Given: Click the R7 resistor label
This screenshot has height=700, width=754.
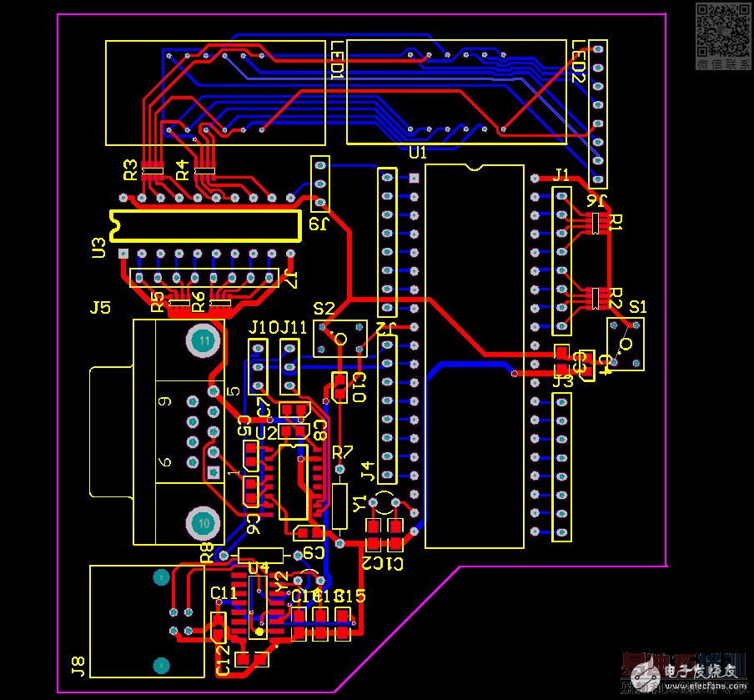Looking at the screenshot, I should pyautogui.click(x=342, y=452).
